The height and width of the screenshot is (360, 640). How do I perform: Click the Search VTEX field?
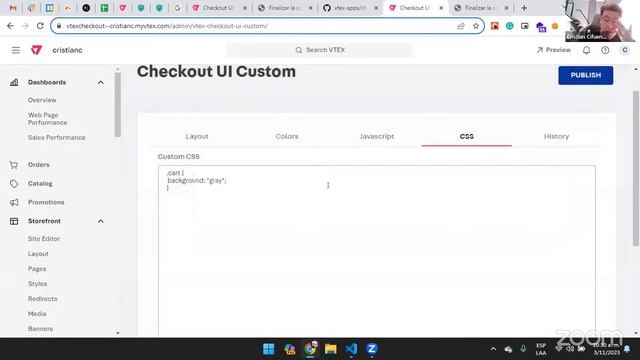coord(320,50)
